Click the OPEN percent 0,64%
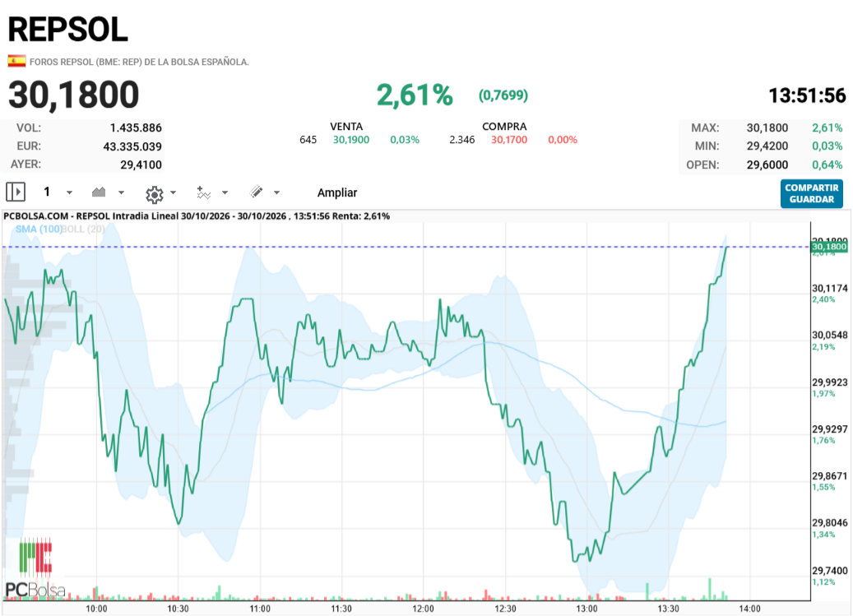 [x=827, y=164]
